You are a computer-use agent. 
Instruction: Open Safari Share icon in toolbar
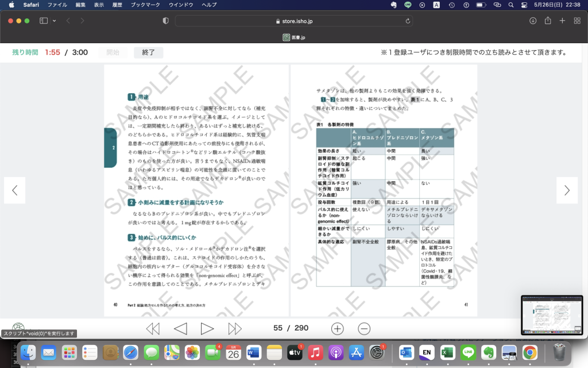tap(548, 21)
